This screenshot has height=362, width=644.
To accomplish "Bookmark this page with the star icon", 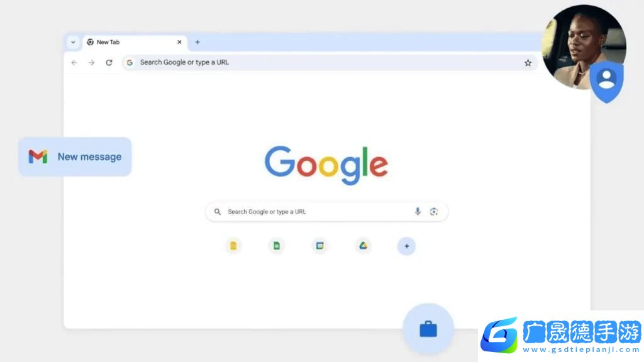I will pyautogui.click(x=528, y=63).
